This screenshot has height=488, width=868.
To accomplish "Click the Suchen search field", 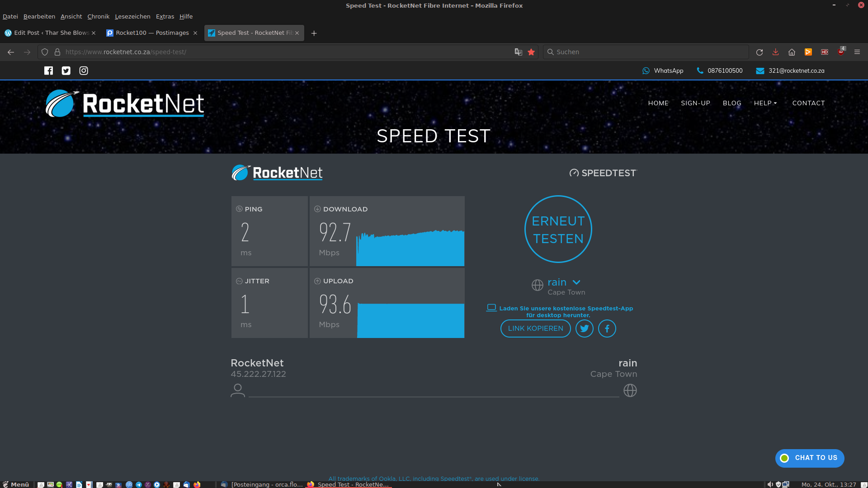I will point(646,52).
